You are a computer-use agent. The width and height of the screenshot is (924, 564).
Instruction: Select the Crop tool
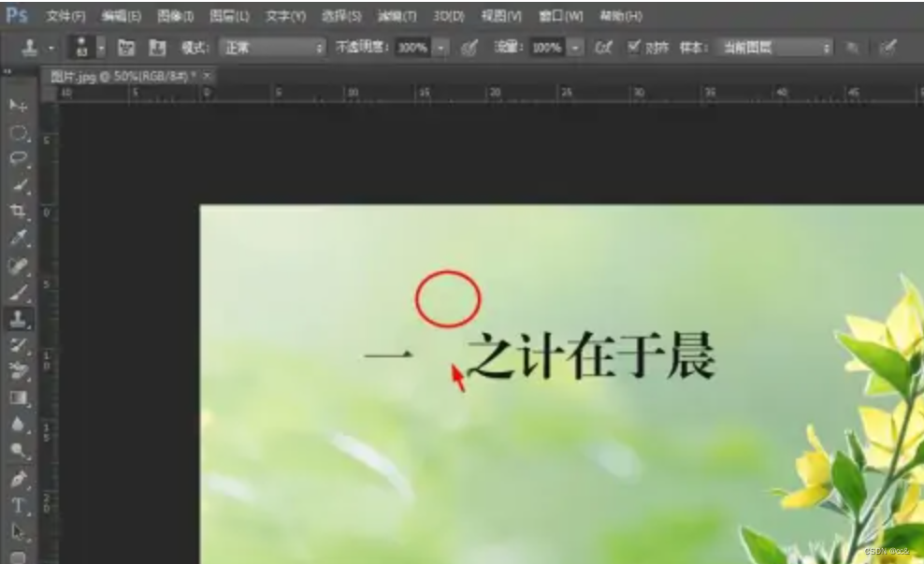[x=19, y=211]
